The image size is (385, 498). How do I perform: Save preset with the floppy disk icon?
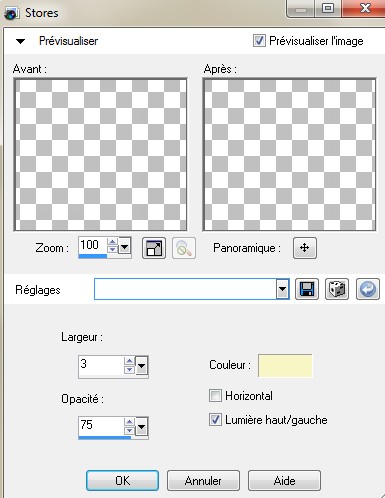tap(307, 289)
